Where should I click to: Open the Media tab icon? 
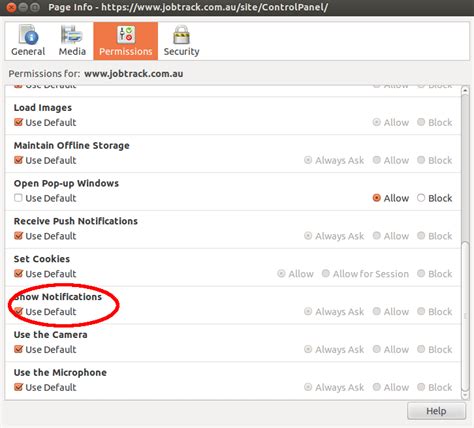point(72,35)
